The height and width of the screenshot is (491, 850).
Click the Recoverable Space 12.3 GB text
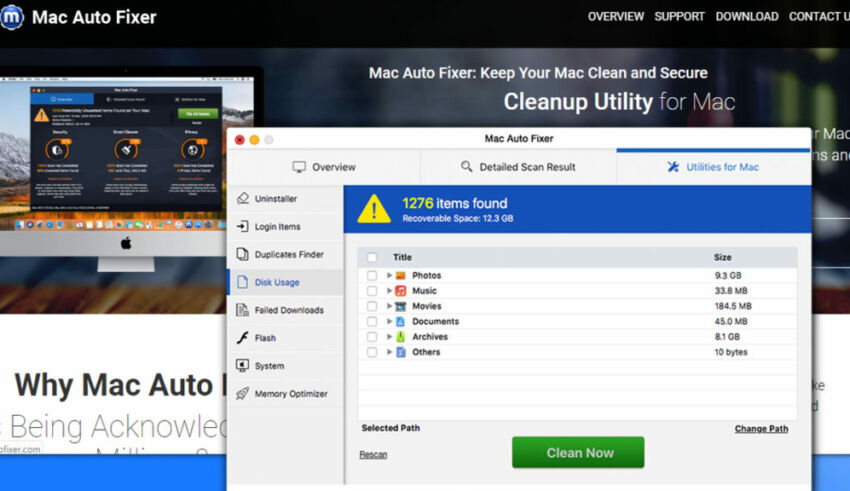coord(458,218)
